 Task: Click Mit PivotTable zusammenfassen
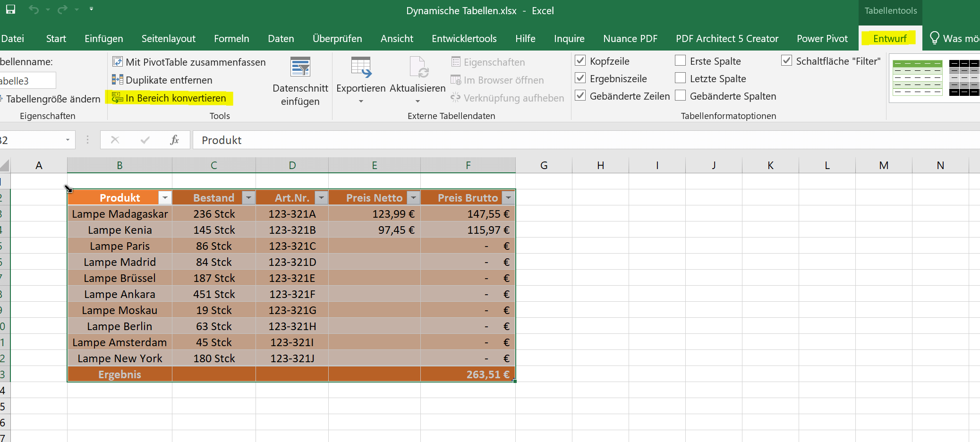click(189, 62)
